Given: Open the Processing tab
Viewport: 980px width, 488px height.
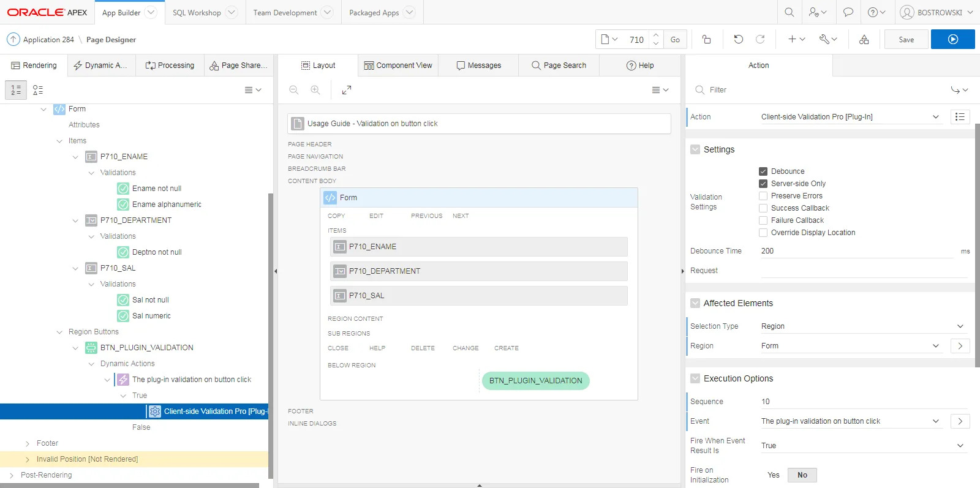Looking at the screenshot, I should pyautogui.click(x=170, y=66).
